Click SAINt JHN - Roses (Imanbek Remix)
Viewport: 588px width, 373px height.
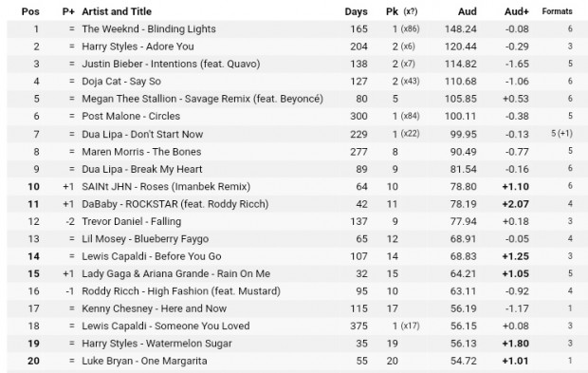[166, 186]
